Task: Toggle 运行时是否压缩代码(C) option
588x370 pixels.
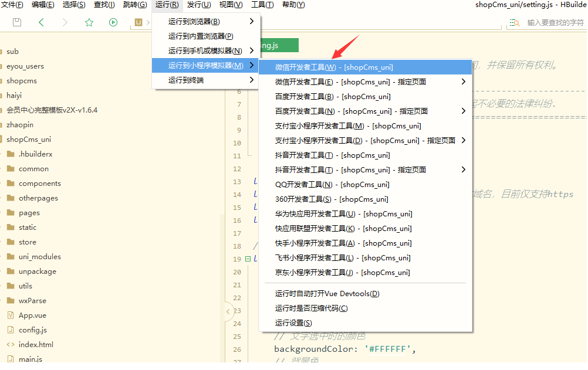Action: (365, 308)
